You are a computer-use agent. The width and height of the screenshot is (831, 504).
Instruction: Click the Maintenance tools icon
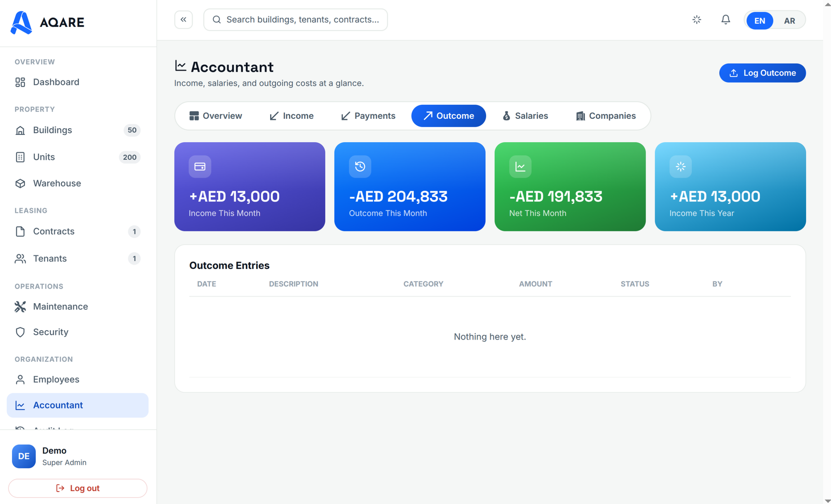point(20,307)
